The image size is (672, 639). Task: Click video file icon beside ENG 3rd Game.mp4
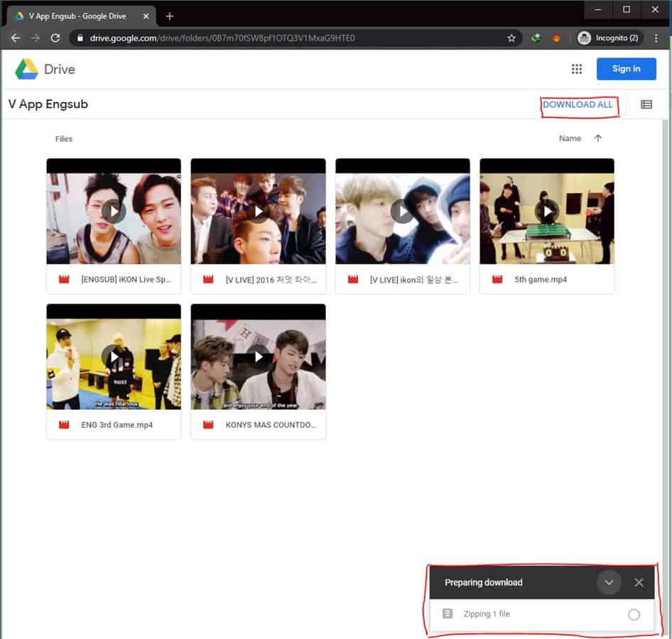(64, 425)
